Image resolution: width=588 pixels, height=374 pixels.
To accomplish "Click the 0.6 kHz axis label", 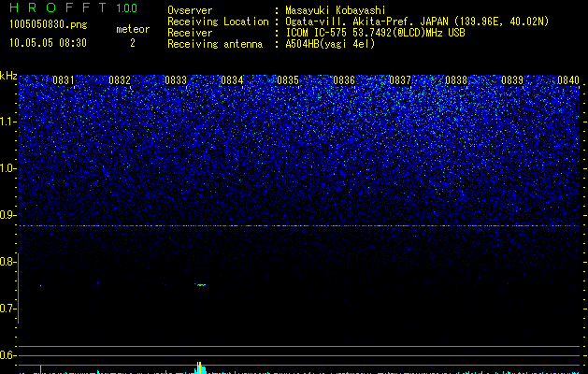I will coord(8,355).
